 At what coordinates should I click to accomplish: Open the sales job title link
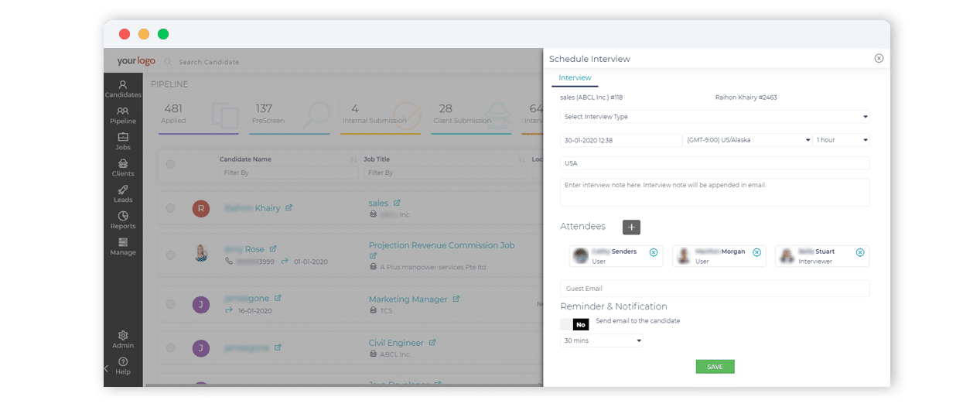[x=378, y=203]
